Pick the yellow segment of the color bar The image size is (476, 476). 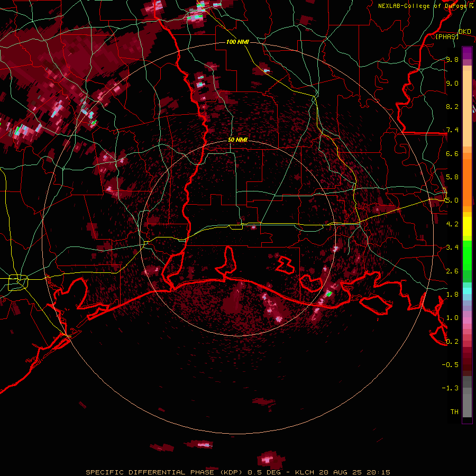(467, 226)
